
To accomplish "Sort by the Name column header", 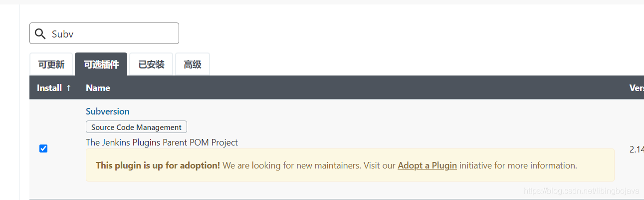I will (x=98, y=88).
